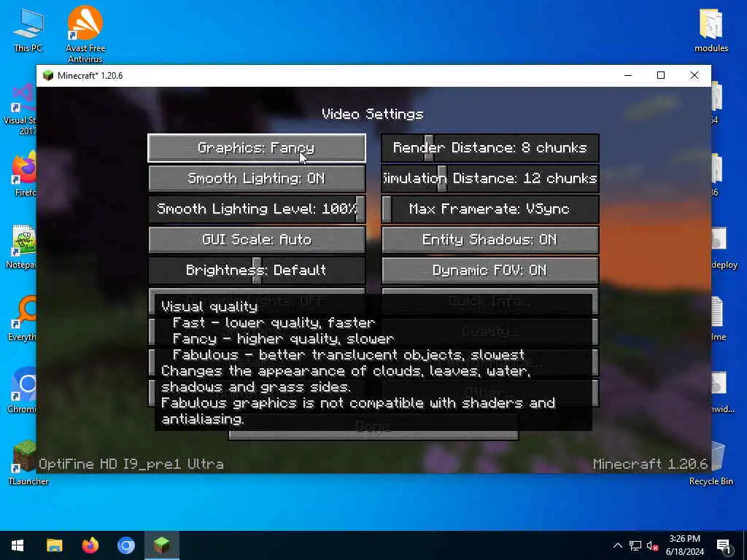The image size is (747, 560).
Task: Open This PC desktop icon
Action: [28, 30]
